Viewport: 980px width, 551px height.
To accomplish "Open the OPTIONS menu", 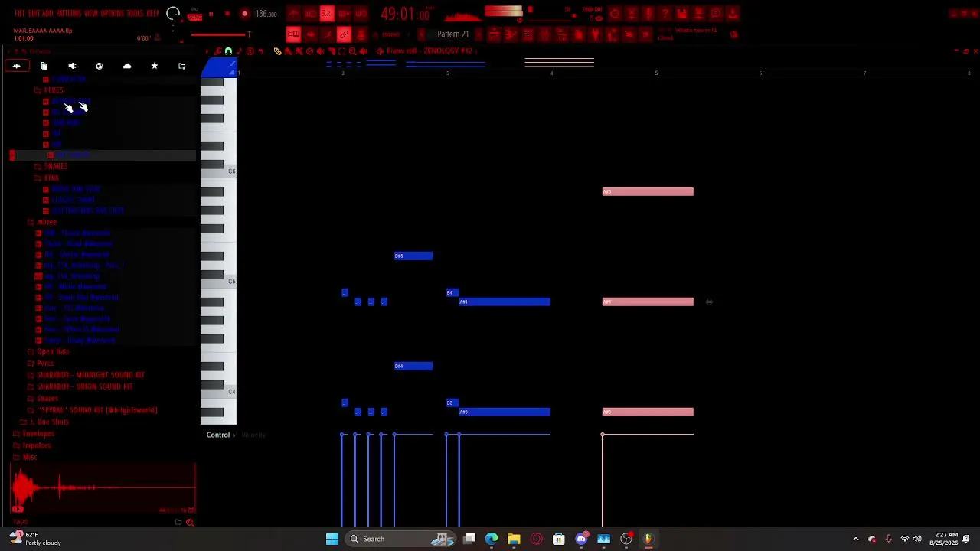I will 113,14.
